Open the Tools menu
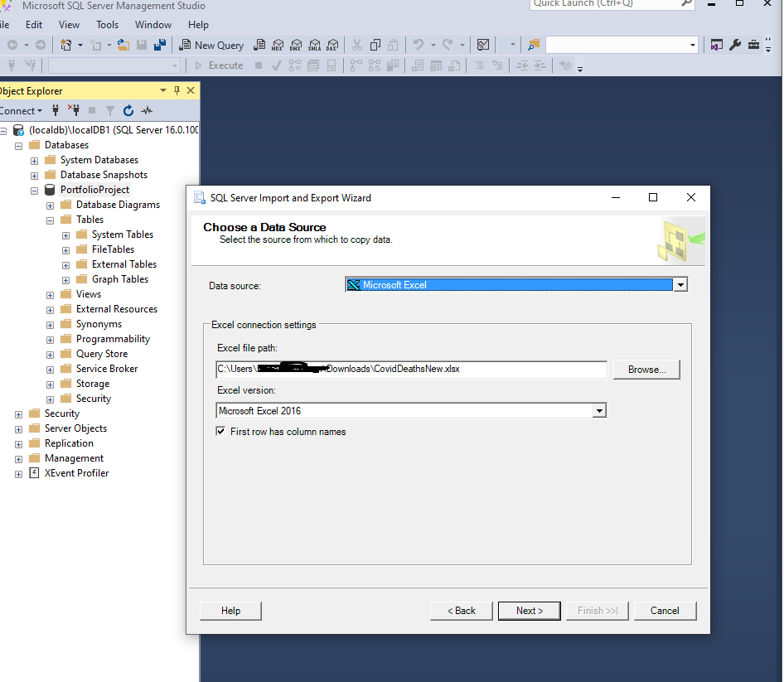 point(107,25)
